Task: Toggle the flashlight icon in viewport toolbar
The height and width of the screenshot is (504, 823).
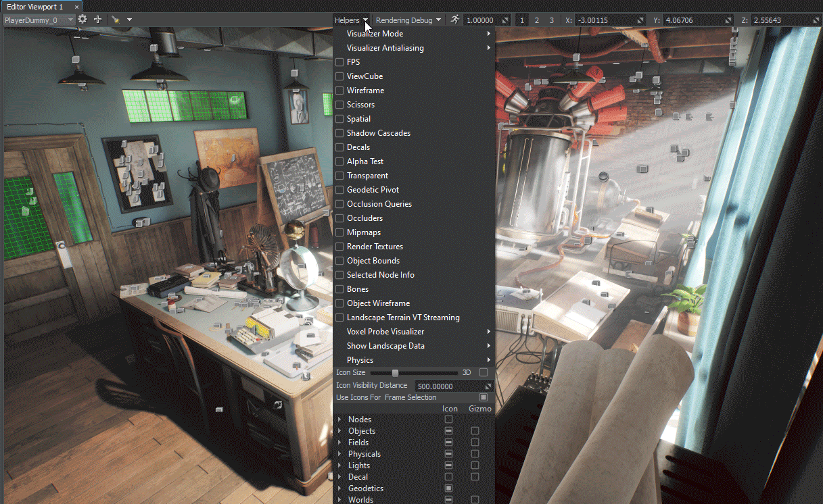Action: [116, 20]
